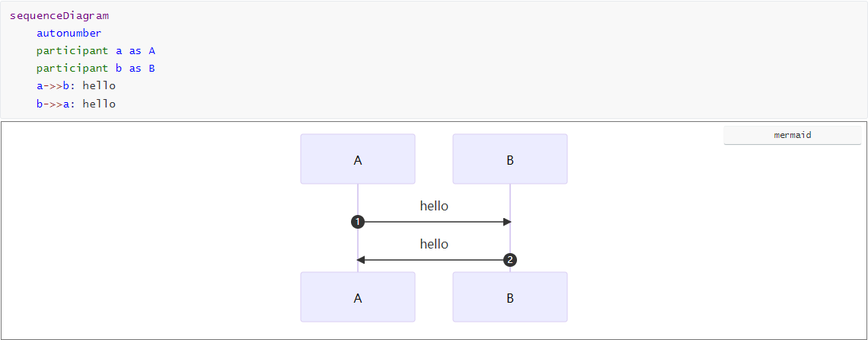Click the sequenceDiagram keyword in the code
The image size is (868, 340).
(x=59, y=15)
